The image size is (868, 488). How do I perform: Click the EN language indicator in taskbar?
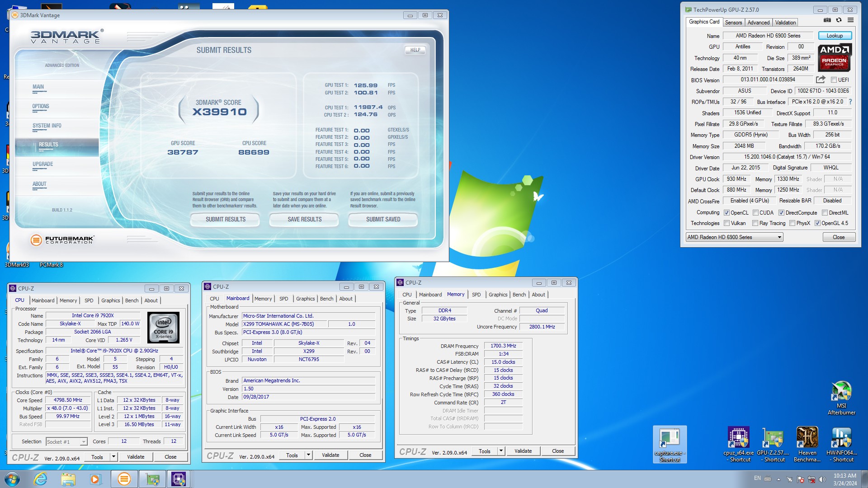point(757,478)
